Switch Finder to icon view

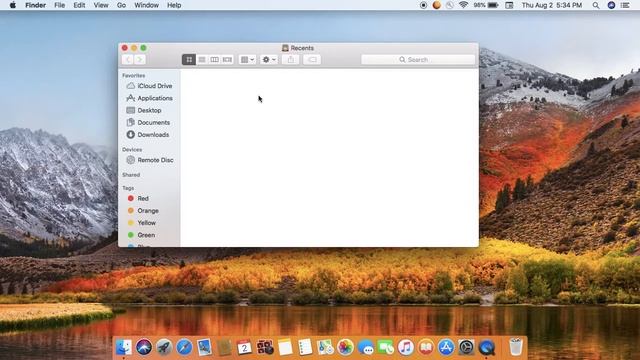click(189, 60)
